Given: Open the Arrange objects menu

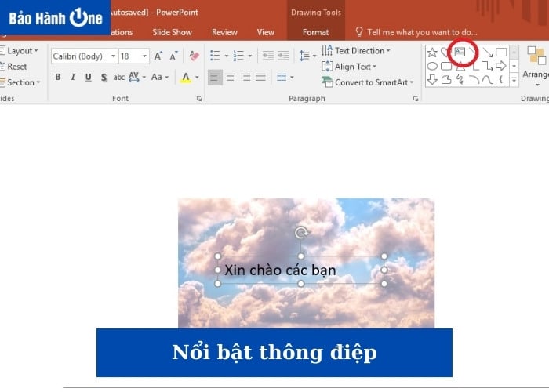Looking at the screenshot, I should pyautogui.click(x=536, y=67).
